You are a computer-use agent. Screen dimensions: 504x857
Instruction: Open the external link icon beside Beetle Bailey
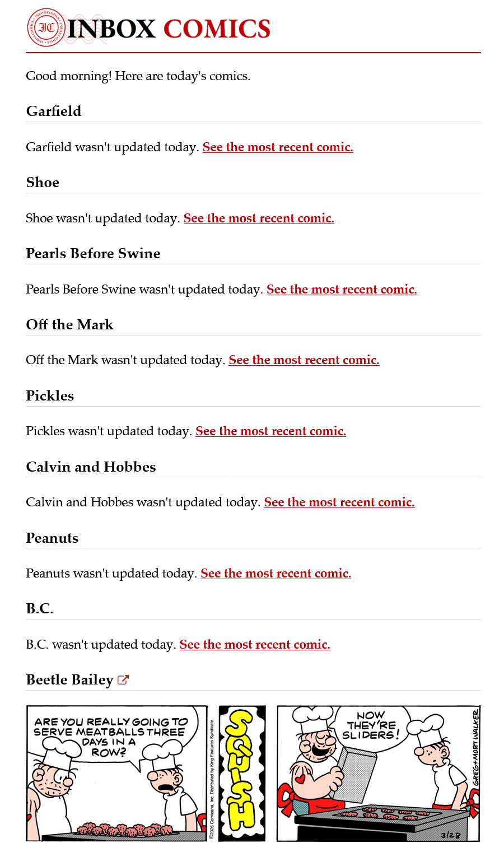click(x=123, y=680)
